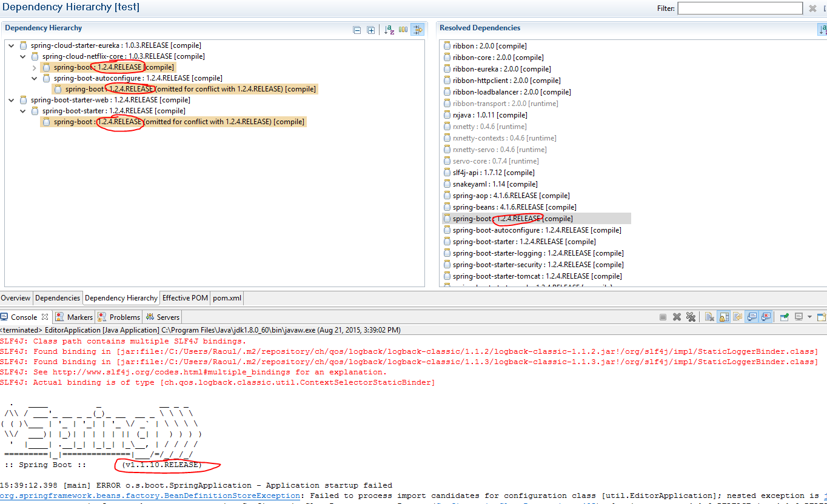Image resolution: width=827 pixels, height=504 pixels.
Task: Switch to the Overview tab
Action: [x=16, y=298]
